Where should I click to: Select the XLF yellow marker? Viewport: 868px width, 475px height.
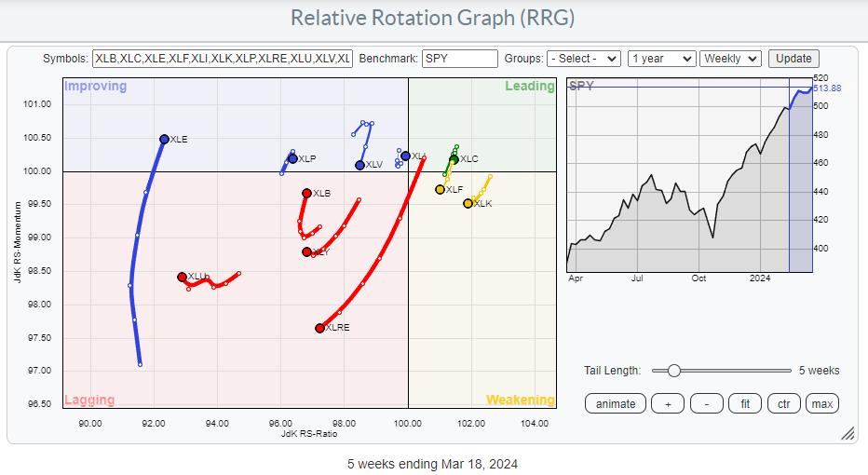[441, 189]
